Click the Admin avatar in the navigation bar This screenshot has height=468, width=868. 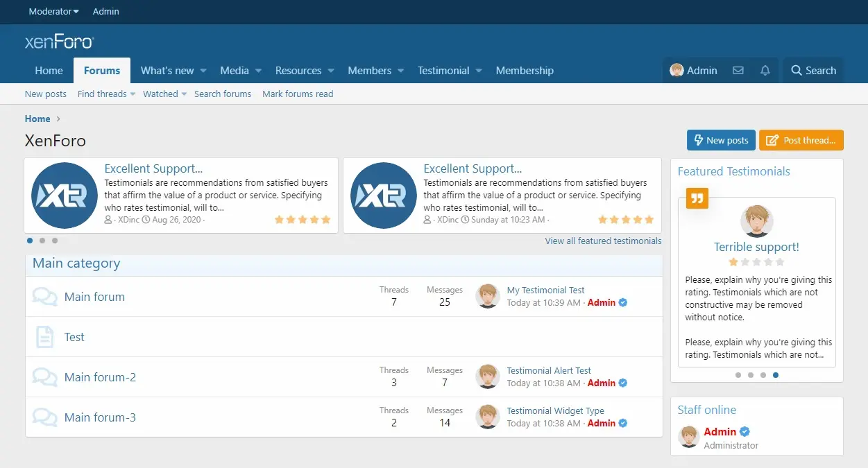[x=676, y=70]
